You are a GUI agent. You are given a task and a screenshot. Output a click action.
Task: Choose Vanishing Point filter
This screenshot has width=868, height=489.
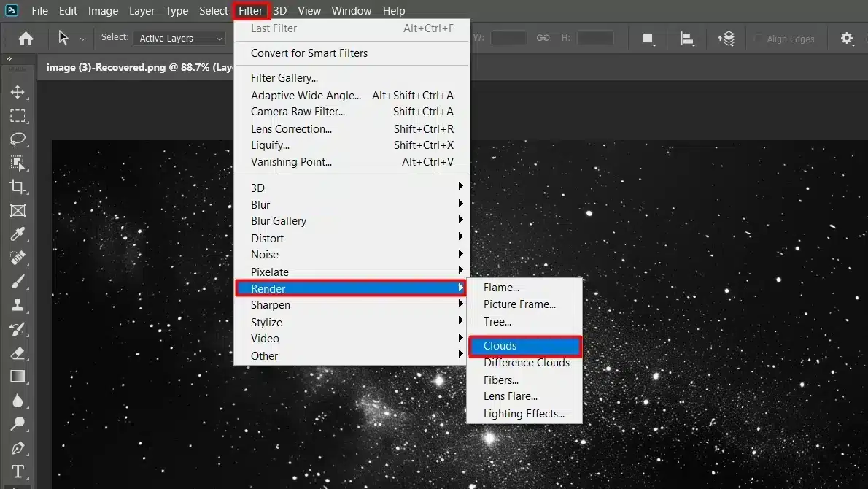[352, 162]
